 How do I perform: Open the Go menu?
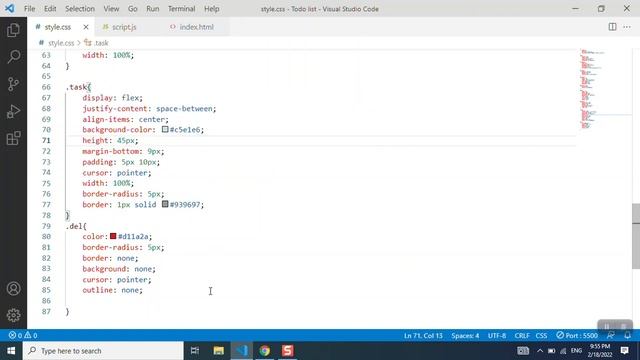point(132,9)
